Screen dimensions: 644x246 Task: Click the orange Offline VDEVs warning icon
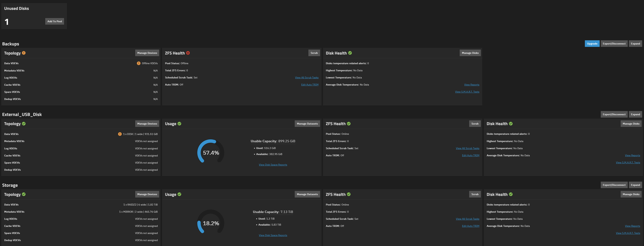click(139, 63)
